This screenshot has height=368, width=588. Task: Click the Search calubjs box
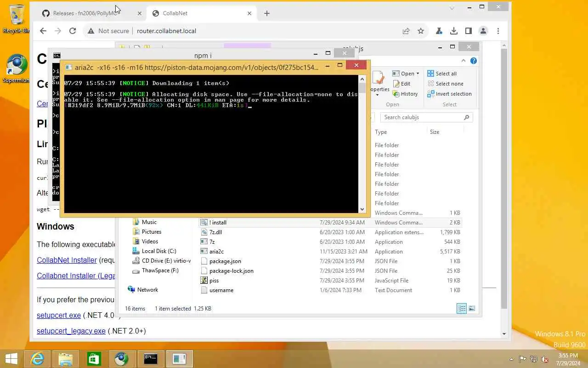[x=426, y=117]
